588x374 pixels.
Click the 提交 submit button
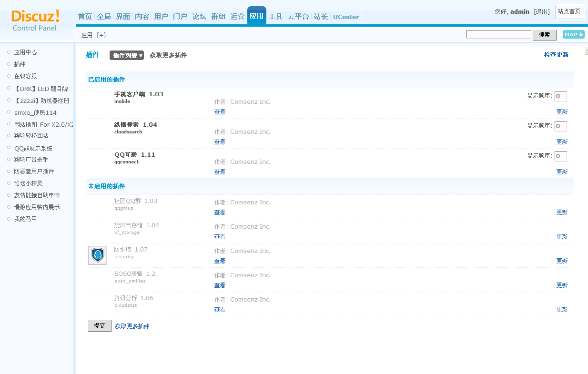pos(100,326)
